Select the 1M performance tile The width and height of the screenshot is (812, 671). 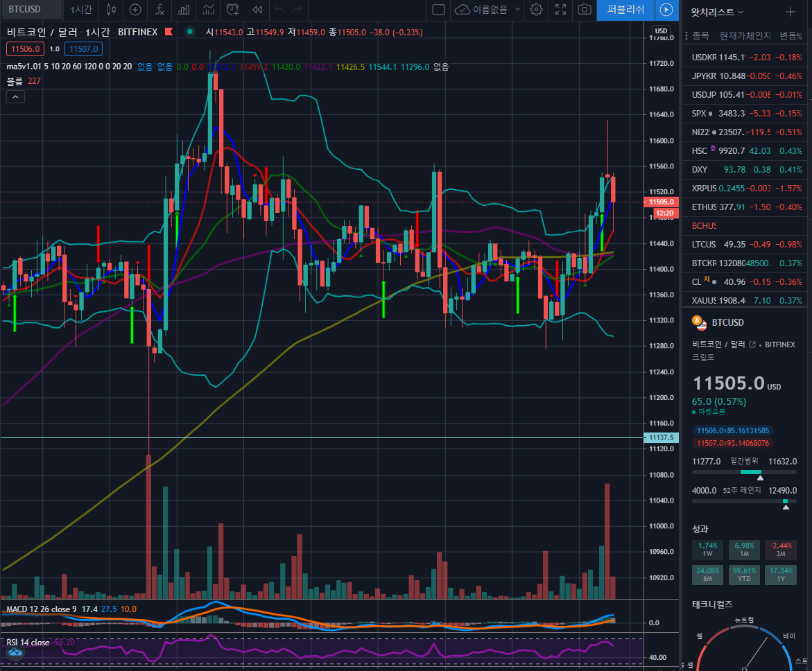tap(744, 550)
